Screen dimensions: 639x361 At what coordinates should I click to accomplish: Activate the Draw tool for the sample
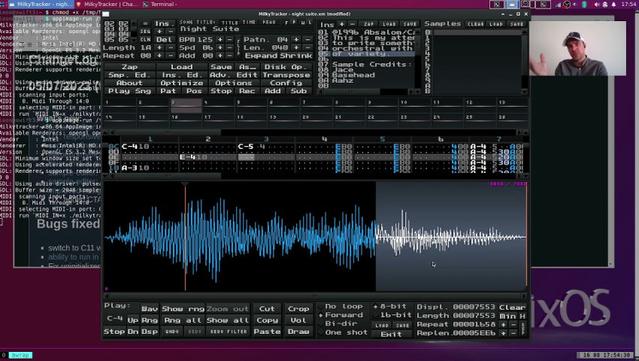coord(298,332)
